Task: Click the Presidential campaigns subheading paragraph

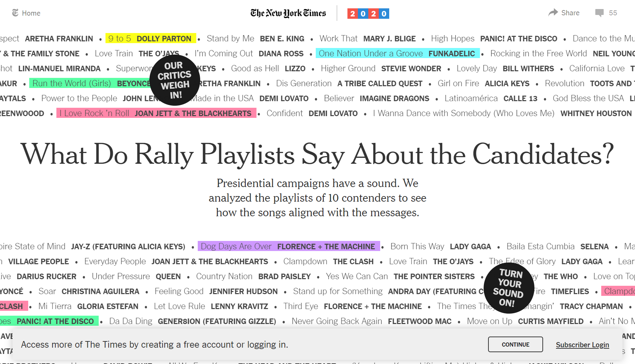Action: pyautogui.click(x=317, y=197)
